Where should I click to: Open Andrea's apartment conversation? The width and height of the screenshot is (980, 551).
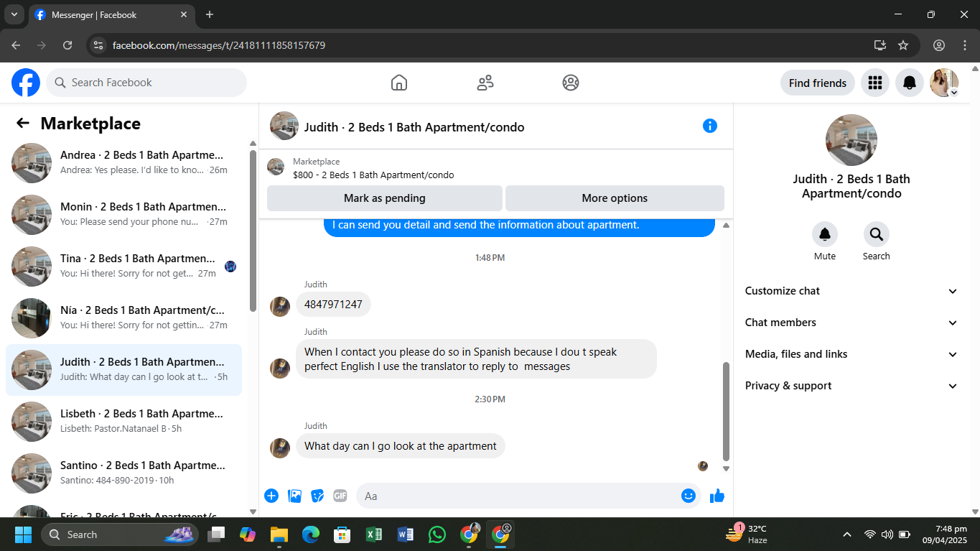point(123,163)
